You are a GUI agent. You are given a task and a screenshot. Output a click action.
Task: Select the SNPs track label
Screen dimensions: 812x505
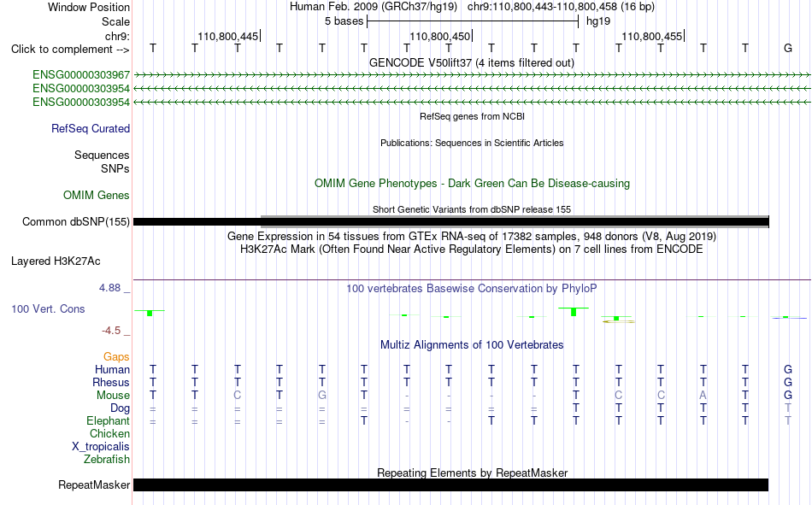[x=115, y=169]
